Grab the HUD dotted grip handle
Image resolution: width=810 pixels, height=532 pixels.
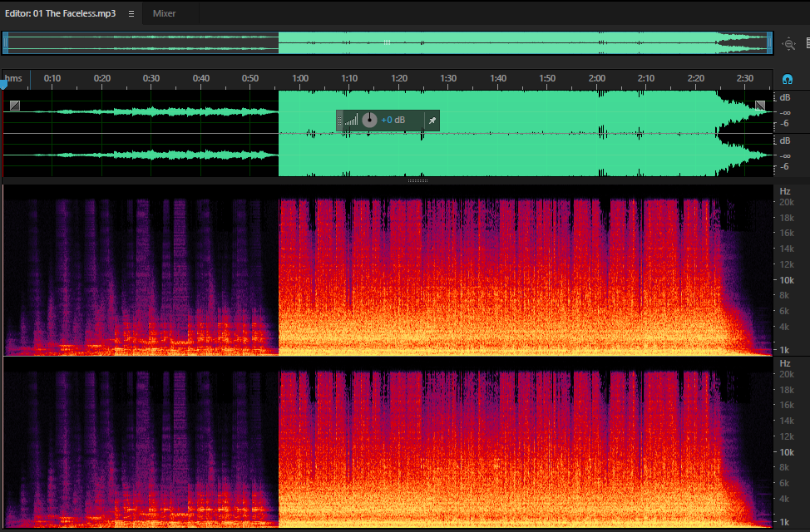coord(339,121)
